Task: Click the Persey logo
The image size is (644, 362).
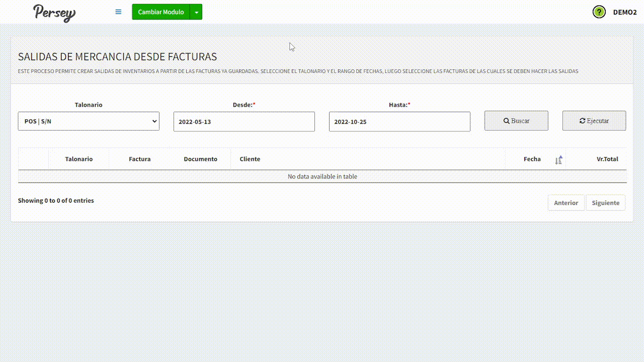Action: (x=54, y=13)
